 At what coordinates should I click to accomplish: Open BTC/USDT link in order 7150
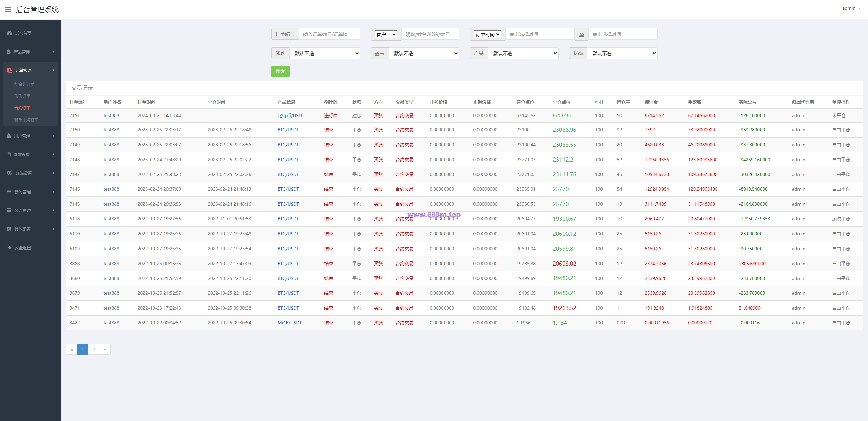[x=288, y=130]
